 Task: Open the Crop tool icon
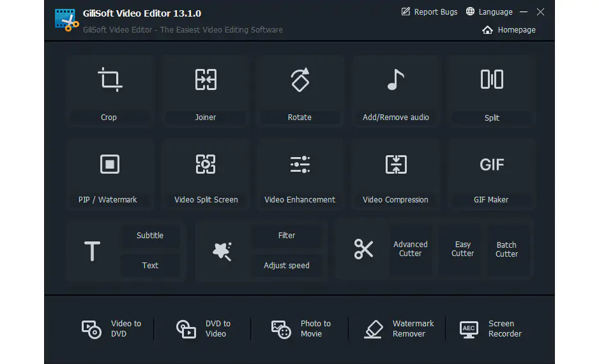coord(109,80)
